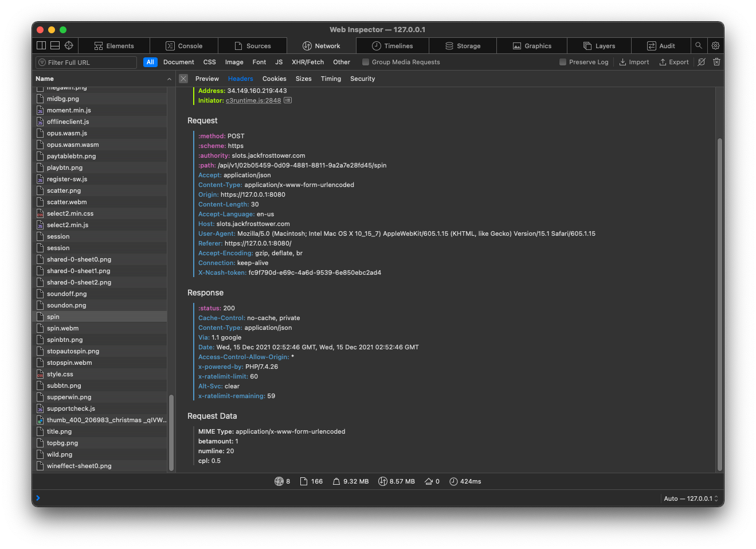Open Web Inspector settings gear
Screen dimensions: 756x549
pyautogui.click(x=715, y=45)
